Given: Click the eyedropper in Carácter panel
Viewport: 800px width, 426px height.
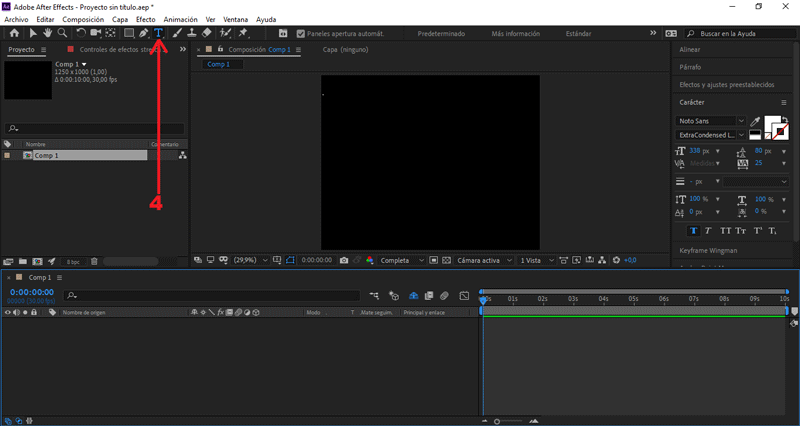Looking at the screenshot, I should pyautogui.click(x=755, y=122).
